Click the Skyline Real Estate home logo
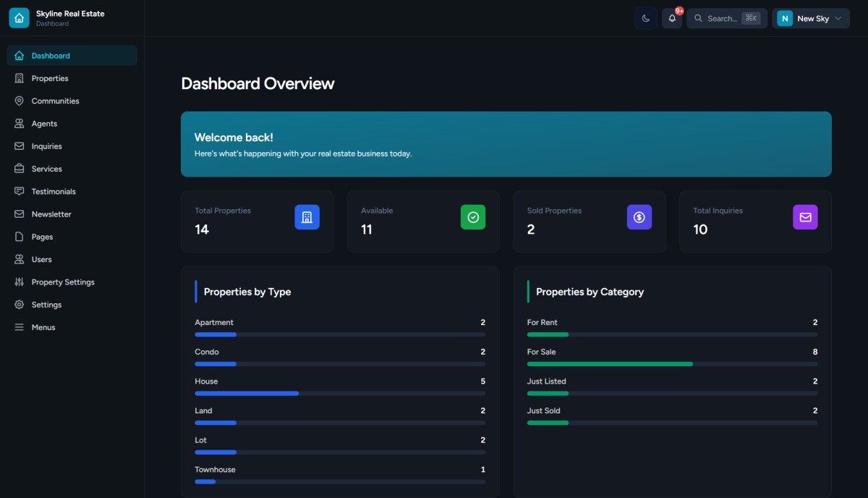This screenshot has width=868, height=498. [19, 18]
